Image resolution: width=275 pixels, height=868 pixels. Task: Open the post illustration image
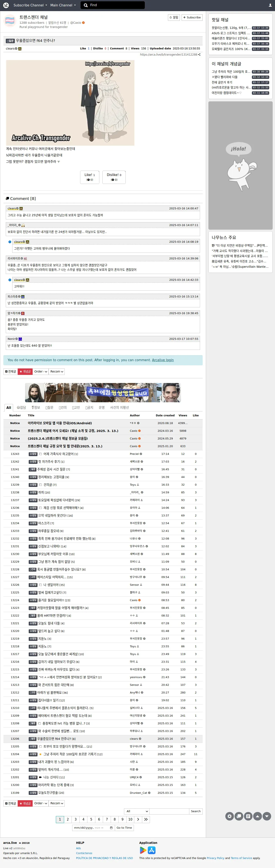[x=70, y=103]
